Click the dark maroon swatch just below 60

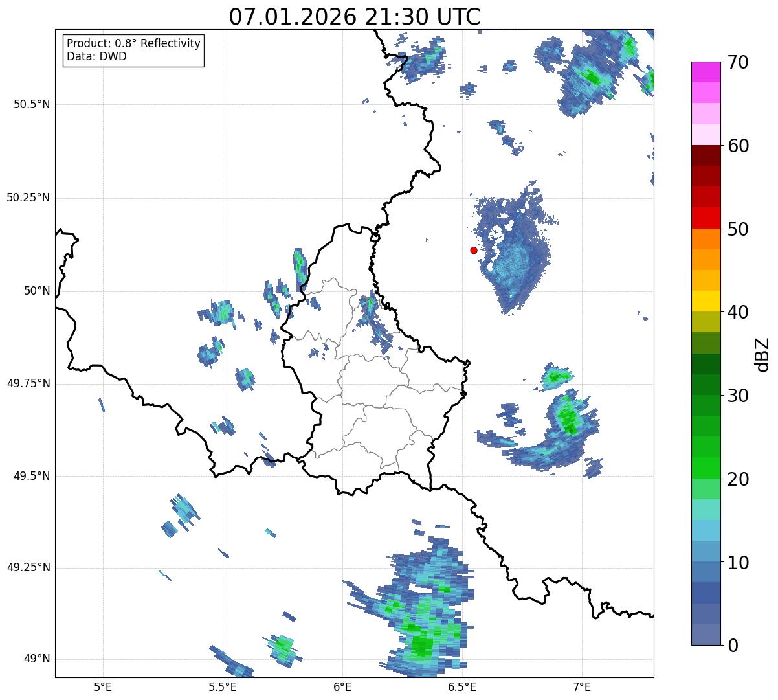(x=706, y=156)
